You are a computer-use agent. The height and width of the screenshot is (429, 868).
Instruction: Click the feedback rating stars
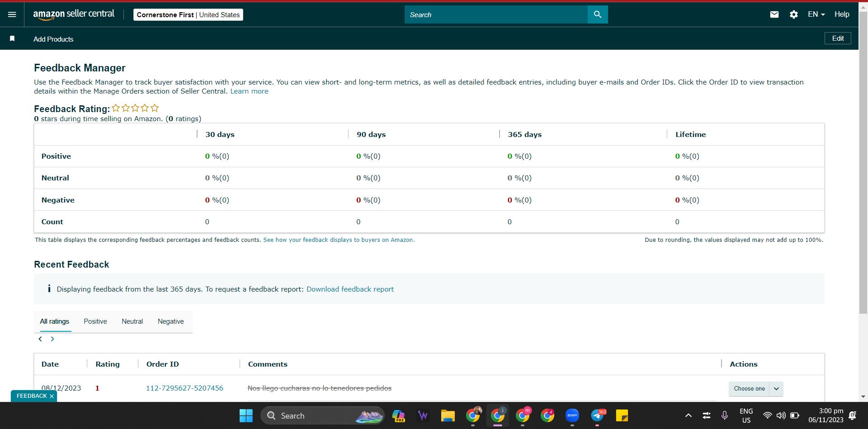[x=135, y=108]
